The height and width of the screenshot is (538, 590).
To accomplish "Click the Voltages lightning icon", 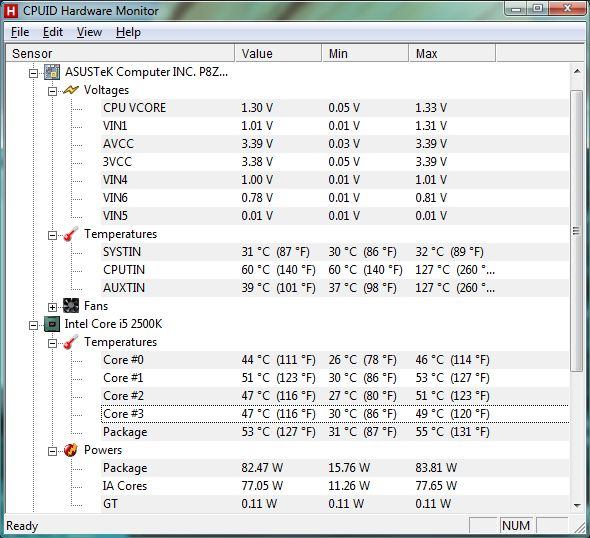I will 71,90.
